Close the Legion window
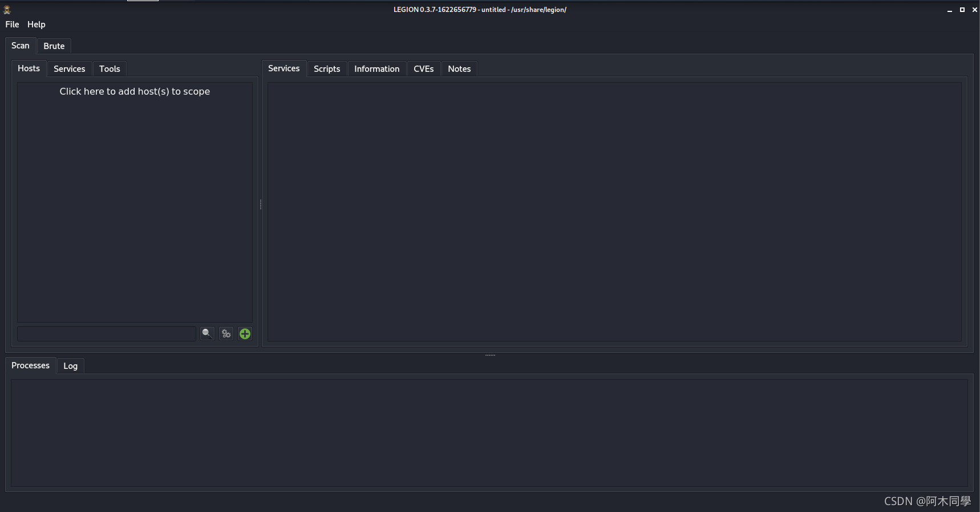 click(974, 10)
